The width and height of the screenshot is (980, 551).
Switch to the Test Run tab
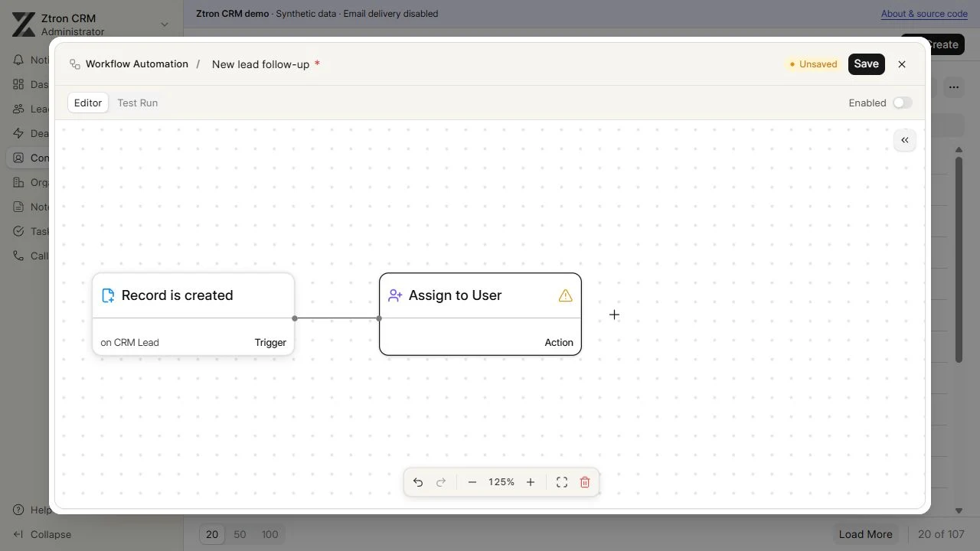click(138, 103)
